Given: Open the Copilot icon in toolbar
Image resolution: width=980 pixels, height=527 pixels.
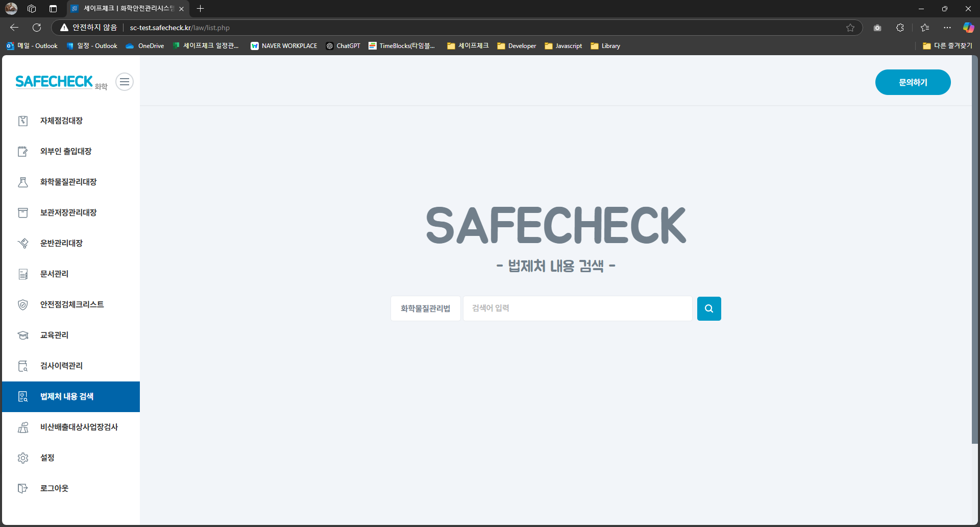Looking at the screenshot, I should pos(968,28).
